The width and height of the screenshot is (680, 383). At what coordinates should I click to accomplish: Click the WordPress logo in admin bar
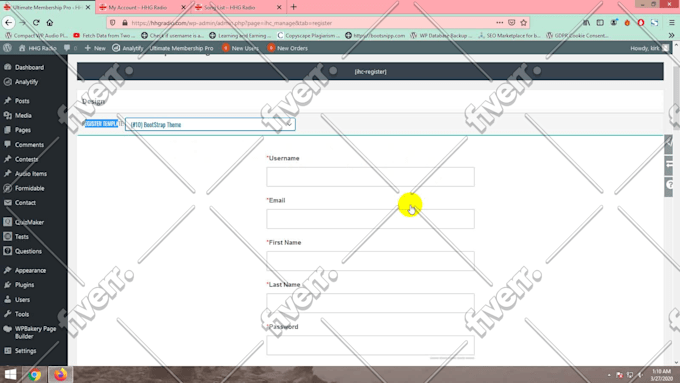(x=7, y=48)
